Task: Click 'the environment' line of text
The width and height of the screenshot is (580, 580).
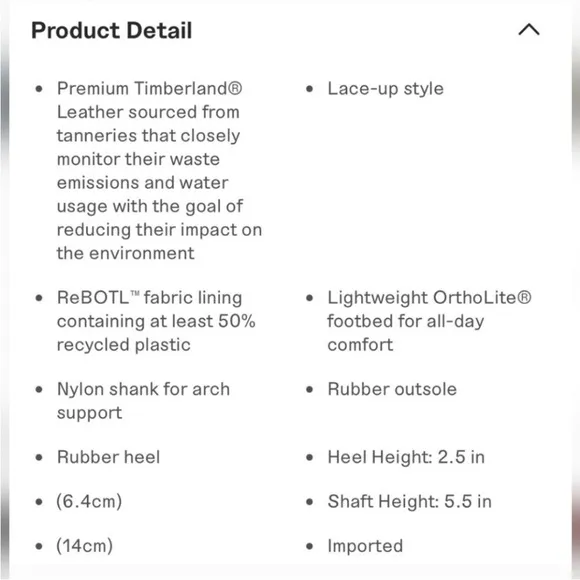Action: pyautogui.click(x=125, y=253)
